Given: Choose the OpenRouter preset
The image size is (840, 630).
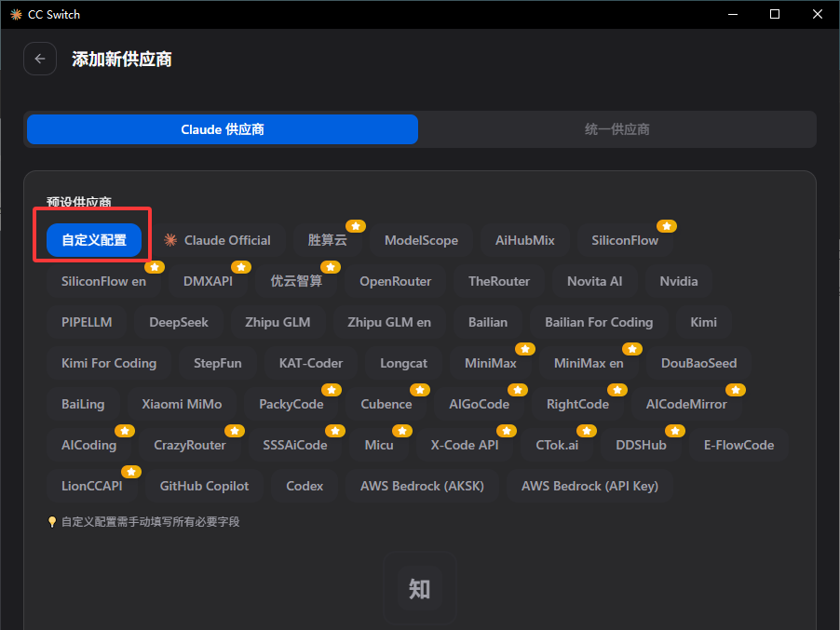Looking at the screenshot, I should tap(396, 281).
